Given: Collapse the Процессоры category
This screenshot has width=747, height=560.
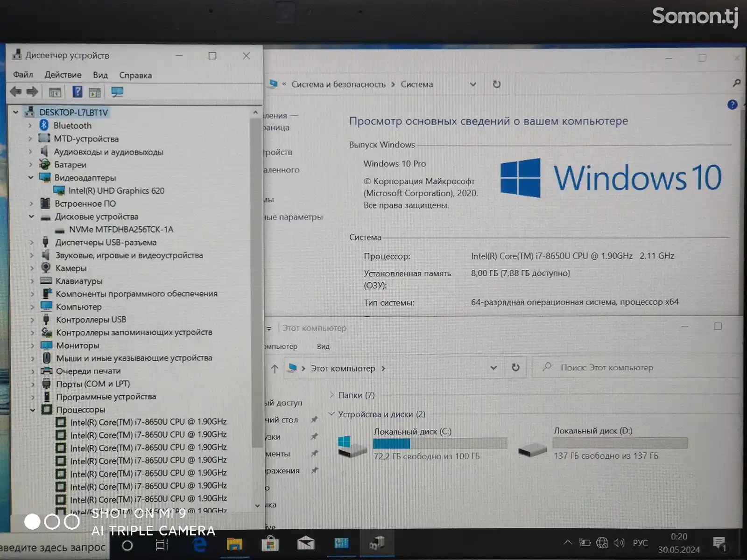Looking at the screenshot, I should pos(33,410).
